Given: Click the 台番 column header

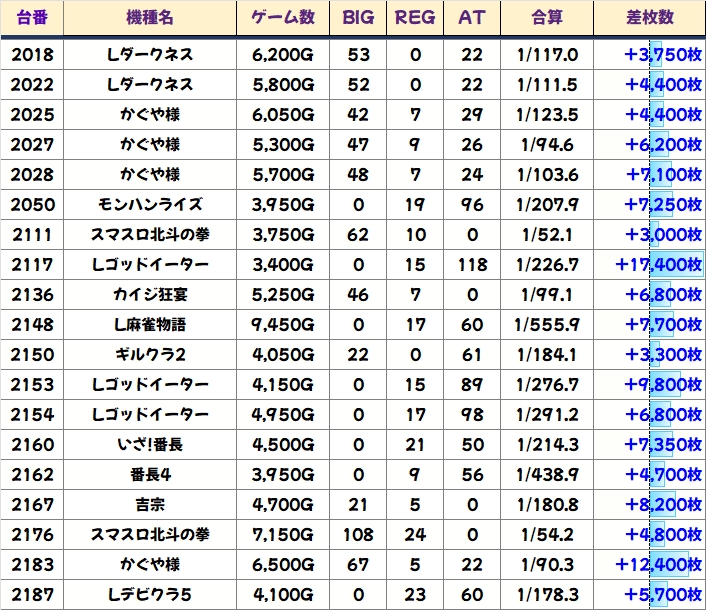Looking at the screenshot, I should click(32, 18).
